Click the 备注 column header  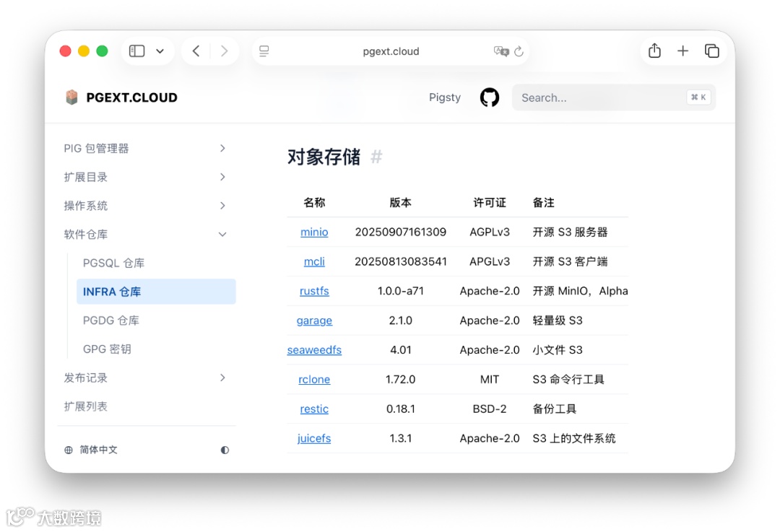pyautogui.click(x=543, y=203)
